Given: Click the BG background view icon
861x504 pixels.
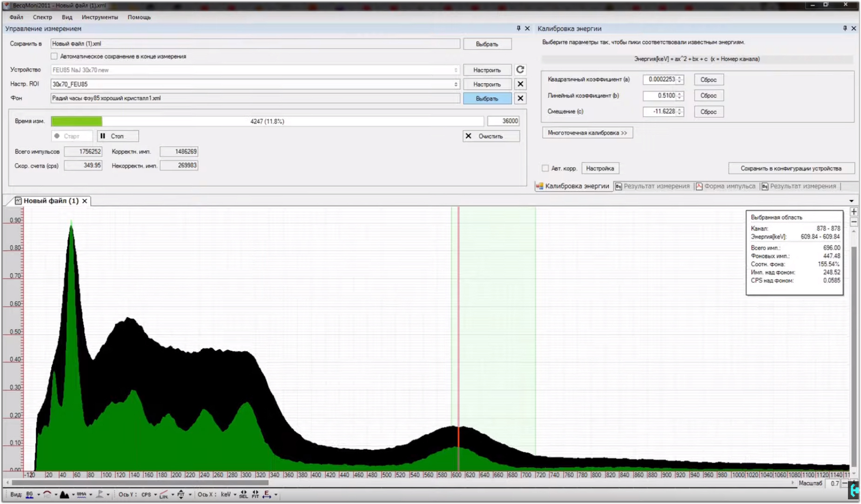Looking at the screenshot, I should pyautogui.click(x=30, y=495).
